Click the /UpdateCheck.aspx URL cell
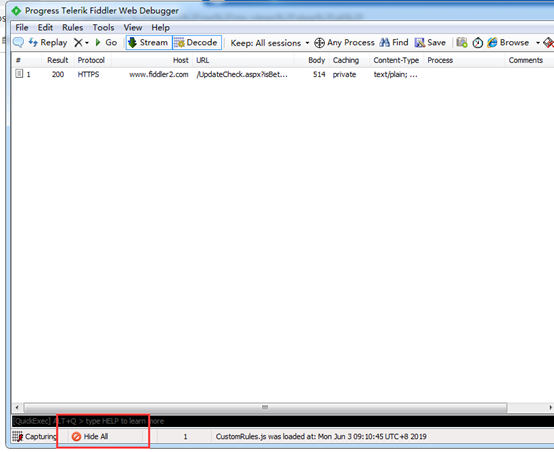Image resolution: width=554 pixels, height=452 pixels. pos(242,75)
